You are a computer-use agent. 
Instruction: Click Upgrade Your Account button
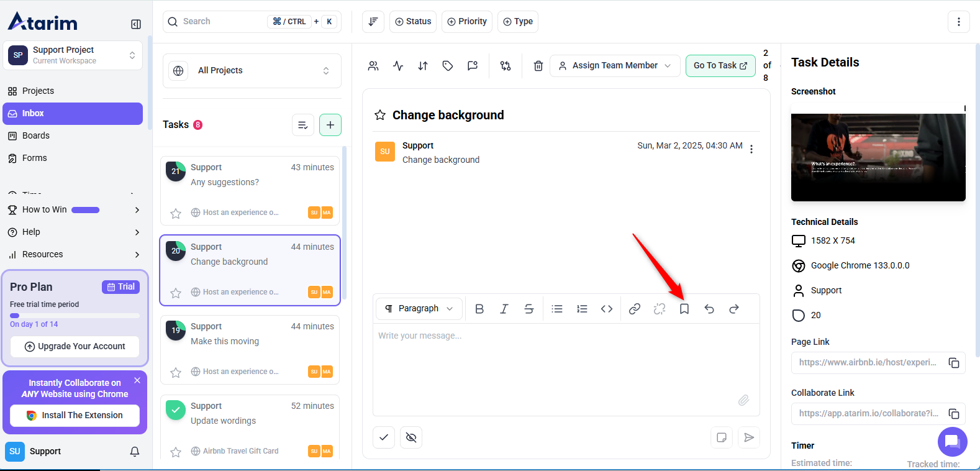[75, 347]
